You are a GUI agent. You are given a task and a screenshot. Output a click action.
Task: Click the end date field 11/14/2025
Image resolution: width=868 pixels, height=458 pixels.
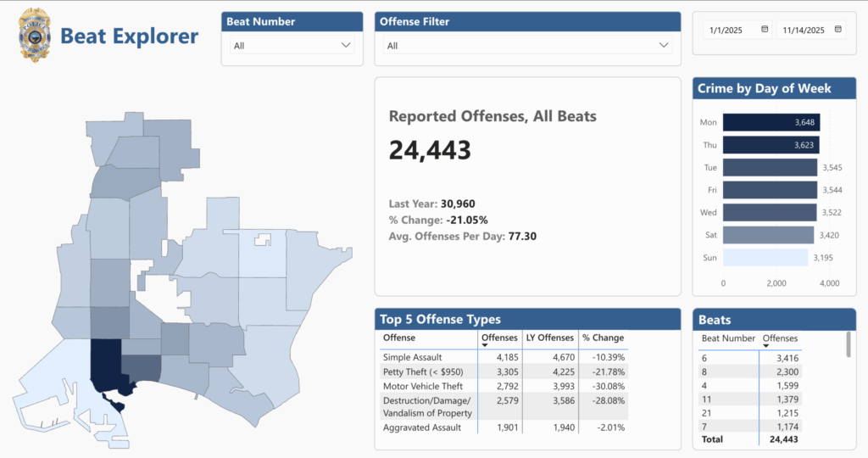coord(801,30)
